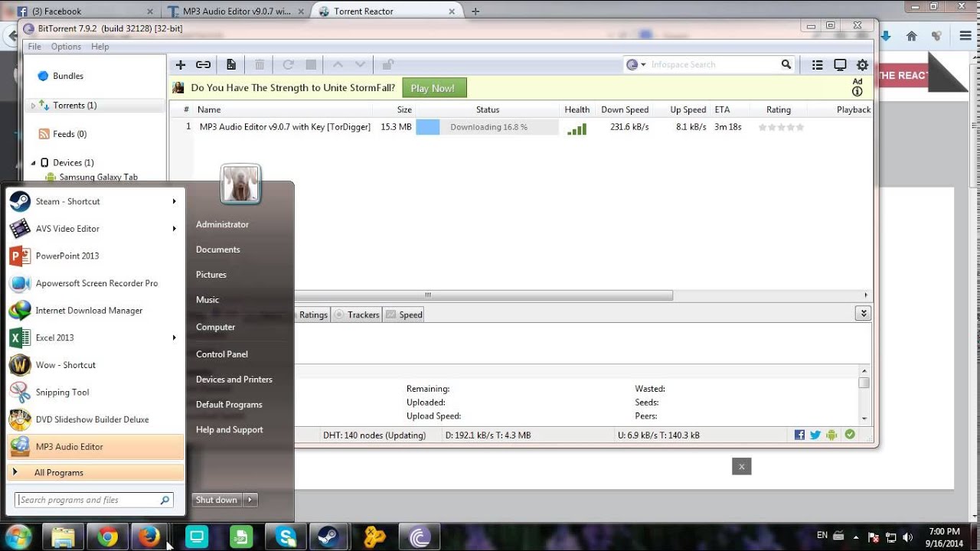This screenshot has width=980, height=551.
Task: Click the Twitter icon in status bar
Action: [x=815, y=435]
